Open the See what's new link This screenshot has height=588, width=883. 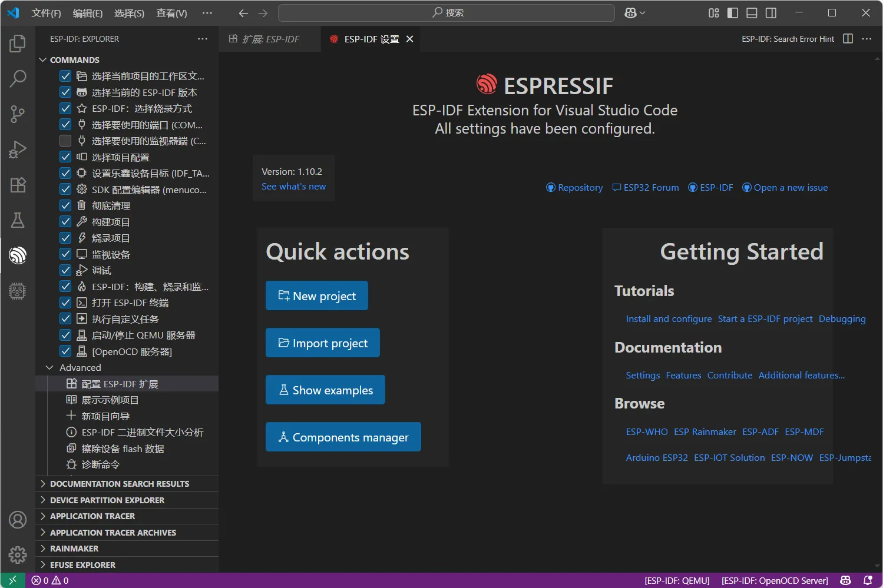tap(293, 187)
